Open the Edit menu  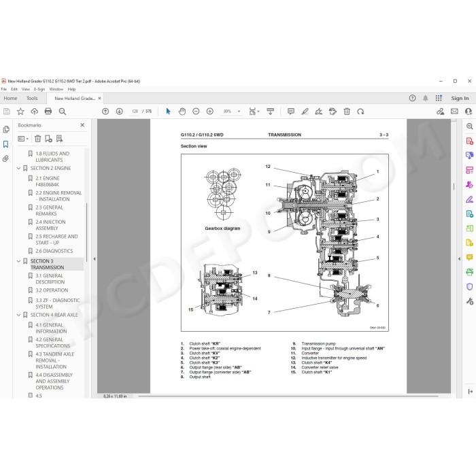[14, 89]
